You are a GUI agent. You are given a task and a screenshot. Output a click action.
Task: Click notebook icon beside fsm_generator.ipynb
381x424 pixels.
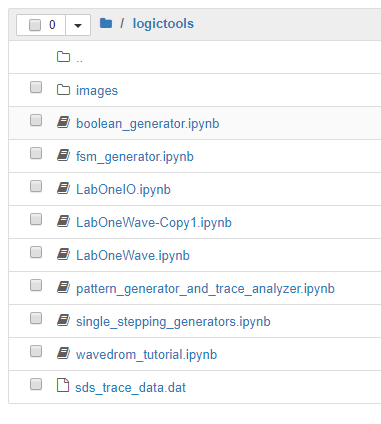point(63,155)
